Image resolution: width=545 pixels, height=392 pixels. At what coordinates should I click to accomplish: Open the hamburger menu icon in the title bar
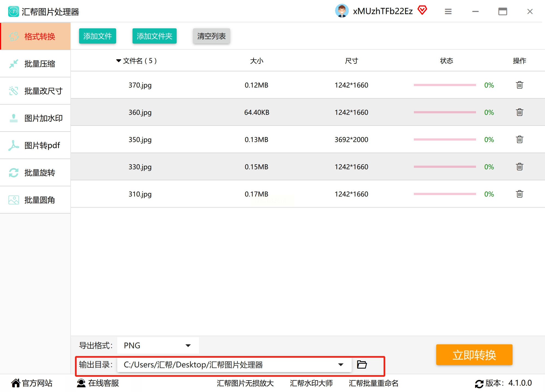click(x=448, y=11)
